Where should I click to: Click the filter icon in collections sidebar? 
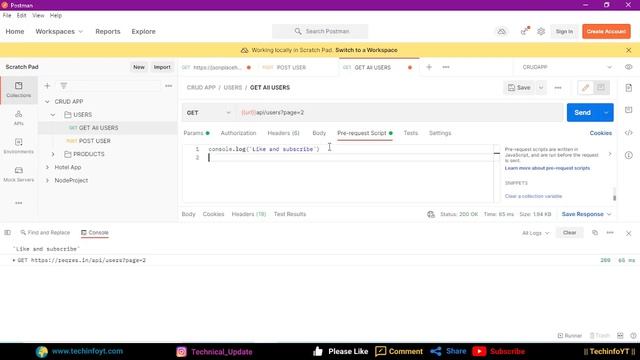(64, 86)
